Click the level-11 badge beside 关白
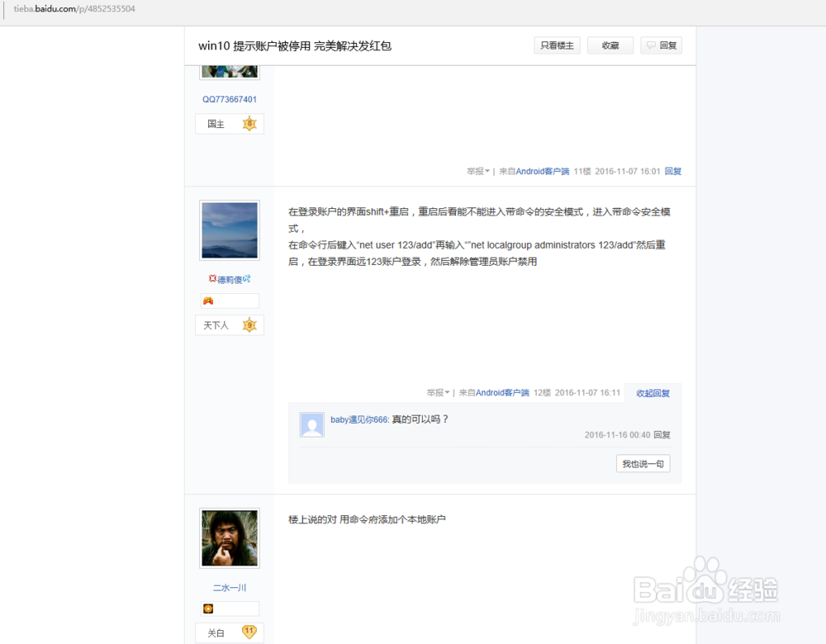The image size is (826, 644). click(249, 632)
